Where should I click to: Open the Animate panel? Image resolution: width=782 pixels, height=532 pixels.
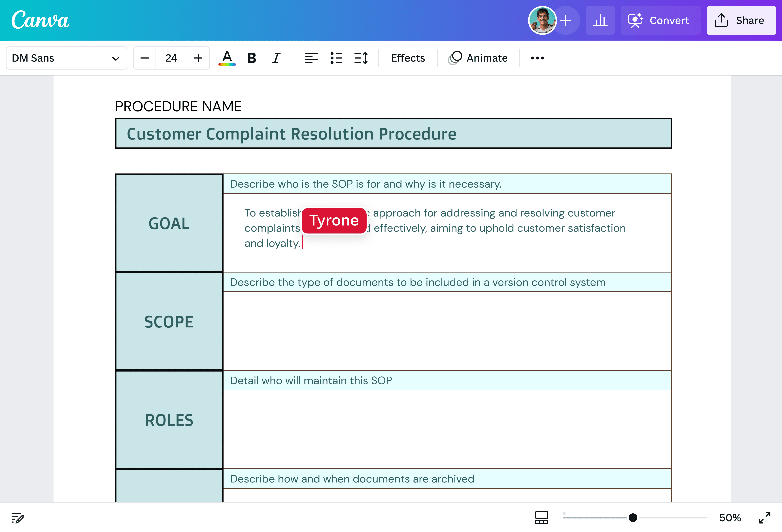tap(478, 58)
